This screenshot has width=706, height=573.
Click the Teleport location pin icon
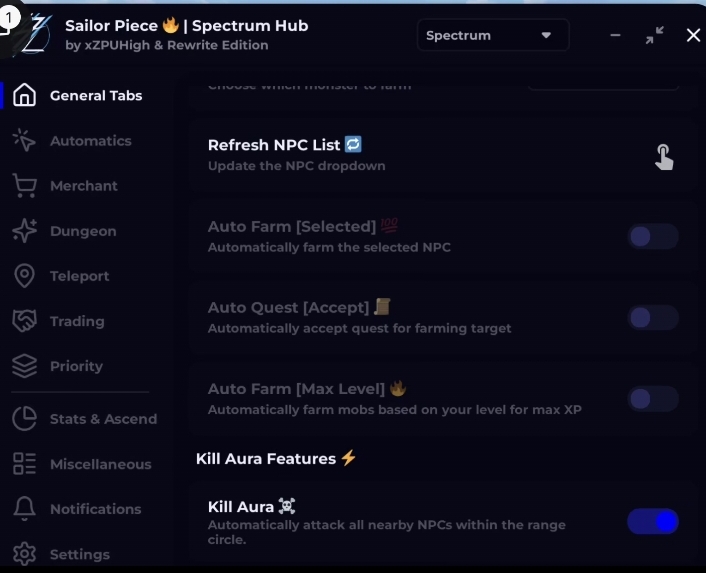[24, 276]
